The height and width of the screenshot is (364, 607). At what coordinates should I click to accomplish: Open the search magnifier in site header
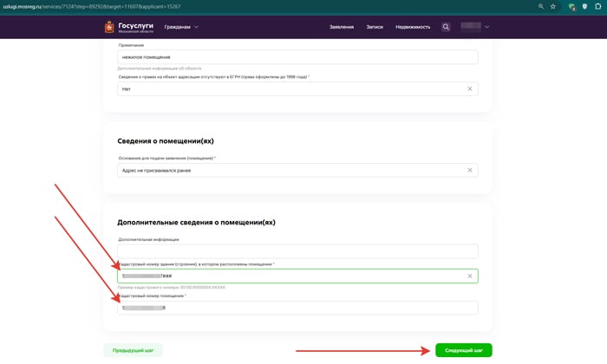coord(446,27)
